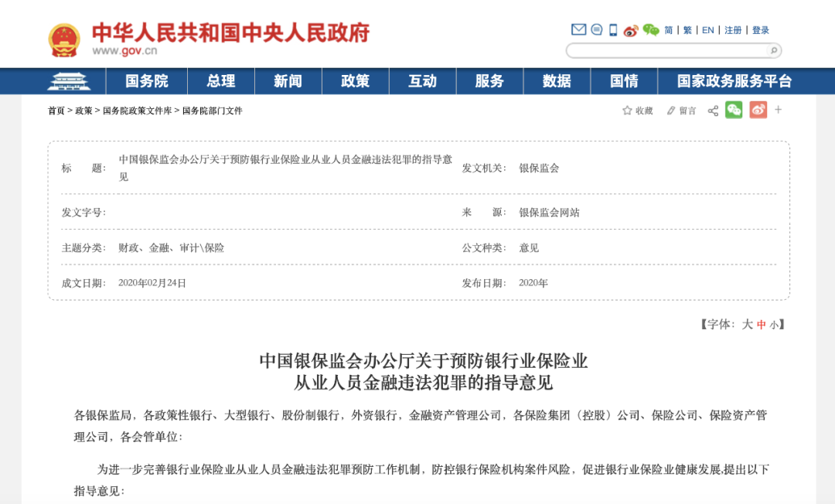Screen dimensions: 835x504
Task: Set font size to 中
Action: click(x=761, y=325)
